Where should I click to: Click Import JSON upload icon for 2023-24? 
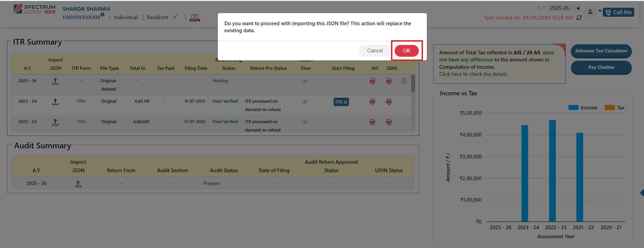coord(55,102)
